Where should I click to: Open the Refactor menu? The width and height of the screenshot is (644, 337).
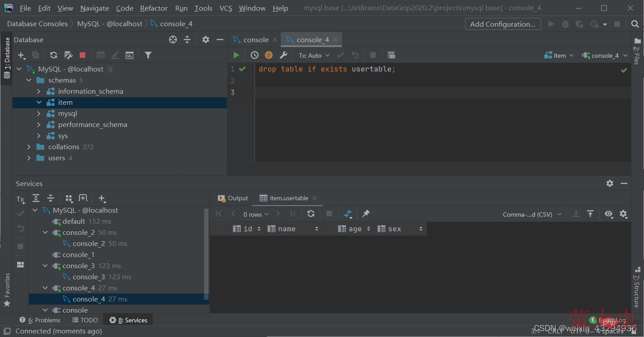(x=153, y=8)
